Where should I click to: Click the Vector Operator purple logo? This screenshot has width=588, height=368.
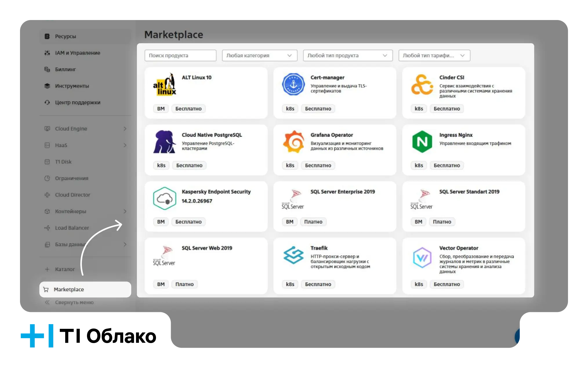(422, 258)
